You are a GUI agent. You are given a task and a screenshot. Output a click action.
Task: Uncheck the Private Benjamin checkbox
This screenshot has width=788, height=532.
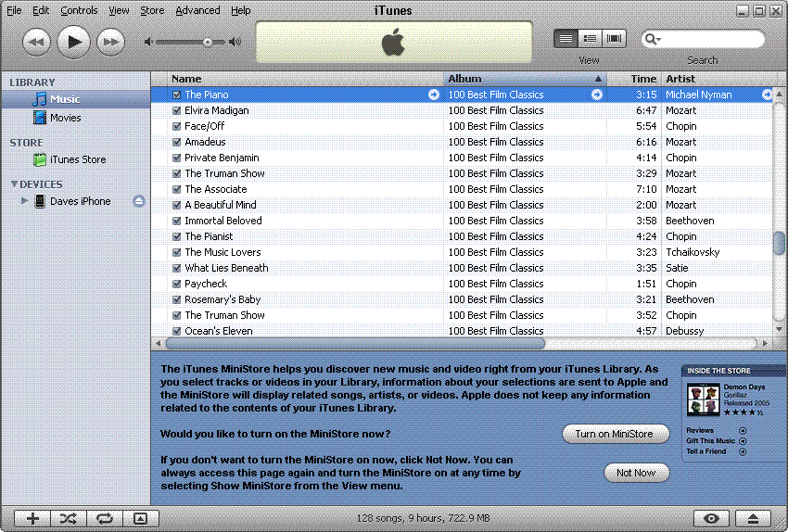176,158
